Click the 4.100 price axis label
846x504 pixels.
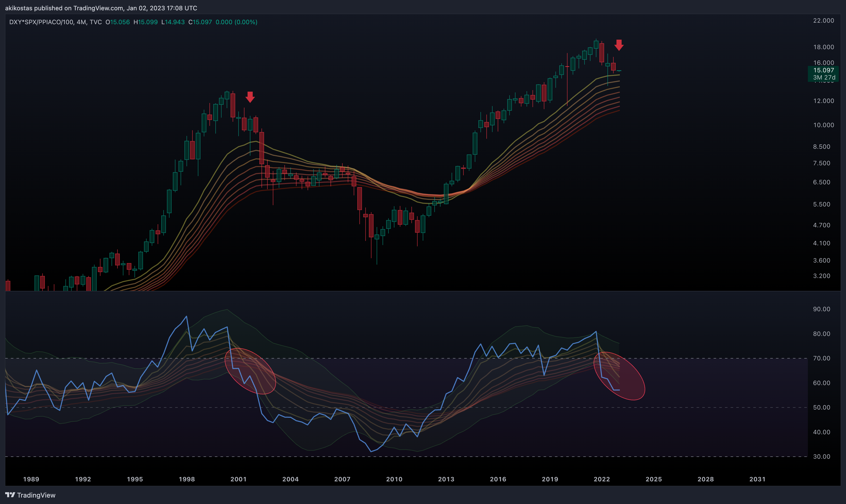pyautogui.click(x=822, y=243)
